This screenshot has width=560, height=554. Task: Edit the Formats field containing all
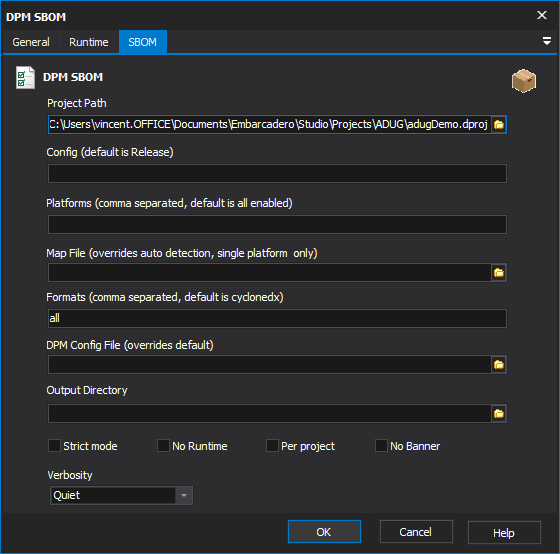[x=277, y=318]
